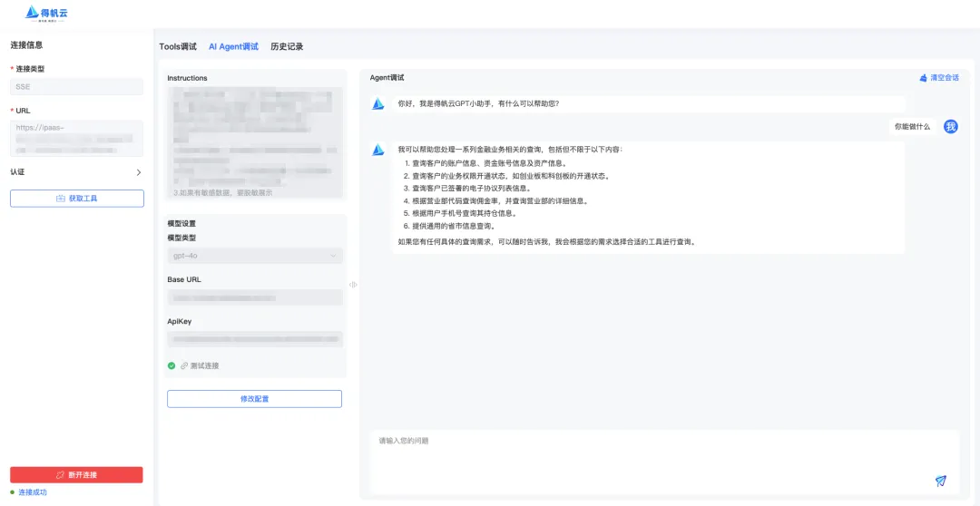
Task: Click the link icon beside 测试连接
Action: pos(184,365)
